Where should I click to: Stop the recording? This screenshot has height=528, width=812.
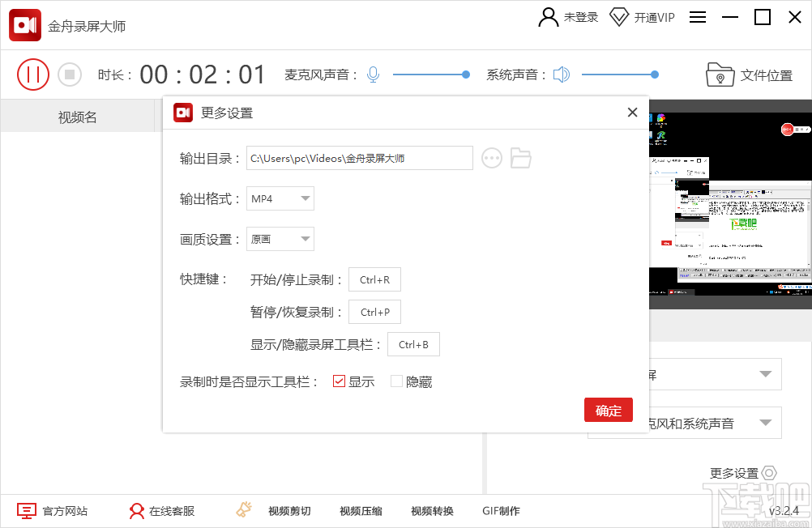pos(70,74)
